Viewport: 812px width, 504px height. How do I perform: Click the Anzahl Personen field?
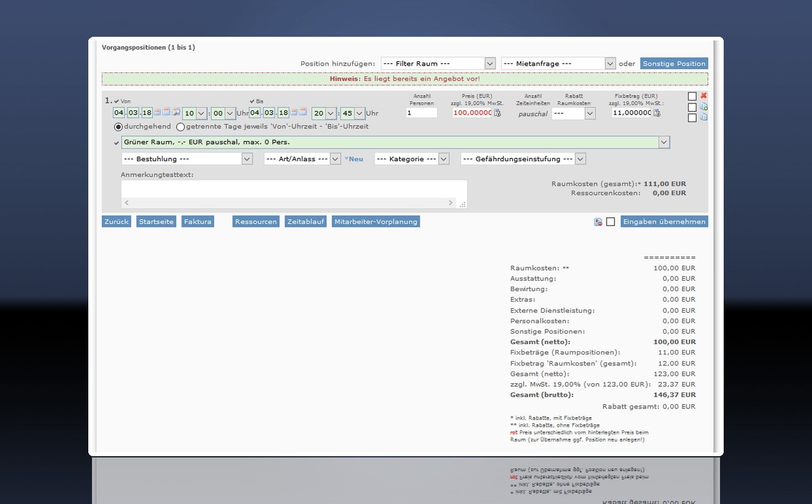421,113
